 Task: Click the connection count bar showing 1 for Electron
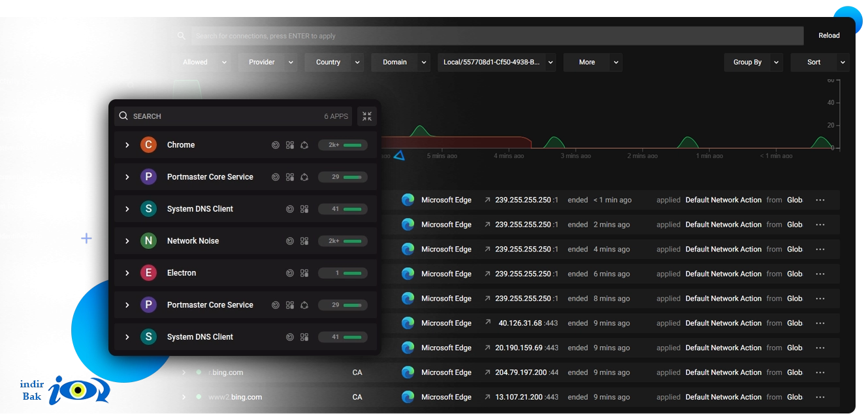click(343, 273)
